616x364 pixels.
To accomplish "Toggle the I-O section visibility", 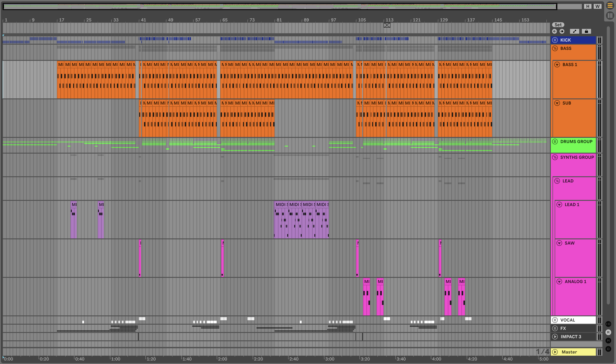I will (x=608, y=324).
